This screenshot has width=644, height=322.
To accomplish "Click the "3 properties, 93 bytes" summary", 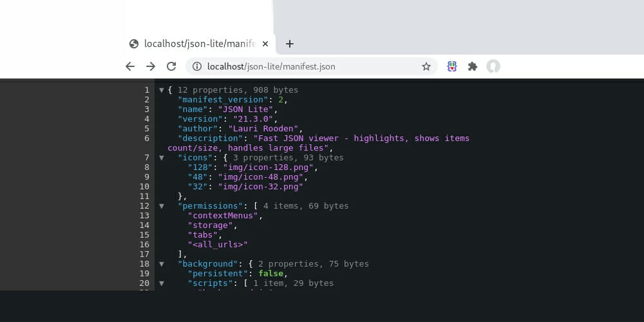I will coord(289,158).
